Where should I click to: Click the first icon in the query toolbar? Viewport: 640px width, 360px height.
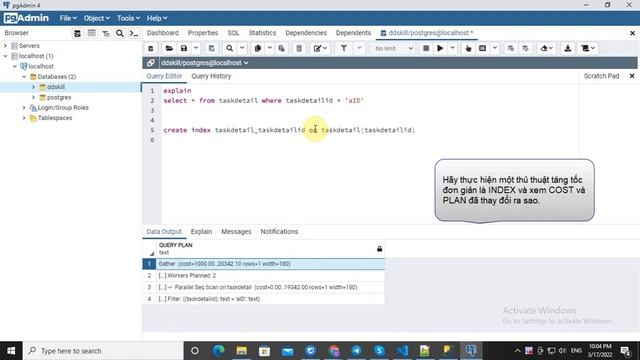point(151,48)
